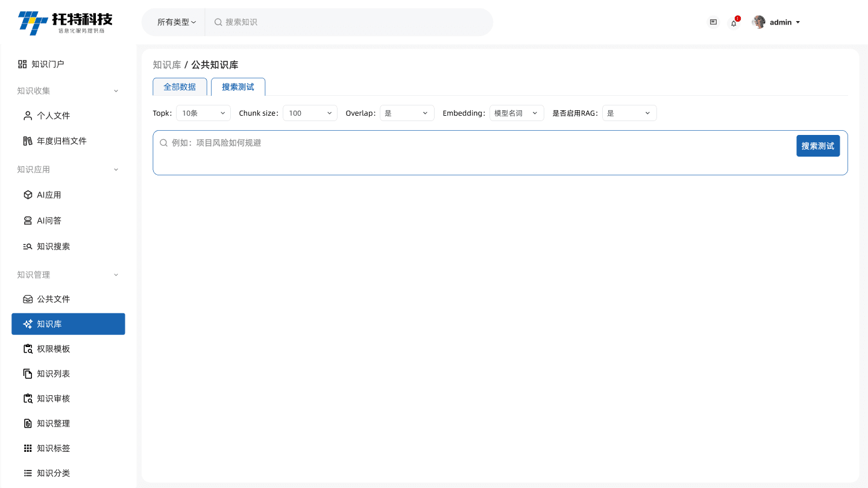
Task: Go to AI问答 in the sidebar
Action: coord(48,220)
